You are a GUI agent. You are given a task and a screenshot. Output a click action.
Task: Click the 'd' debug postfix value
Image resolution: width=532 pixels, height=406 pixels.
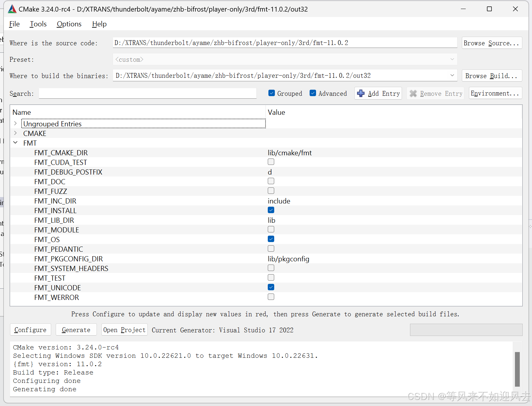[270, 172]
